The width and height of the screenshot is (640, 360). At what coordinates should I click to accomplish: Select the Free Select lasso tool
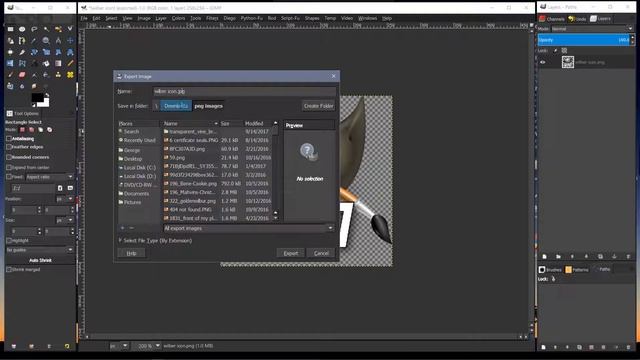(34, 29)
